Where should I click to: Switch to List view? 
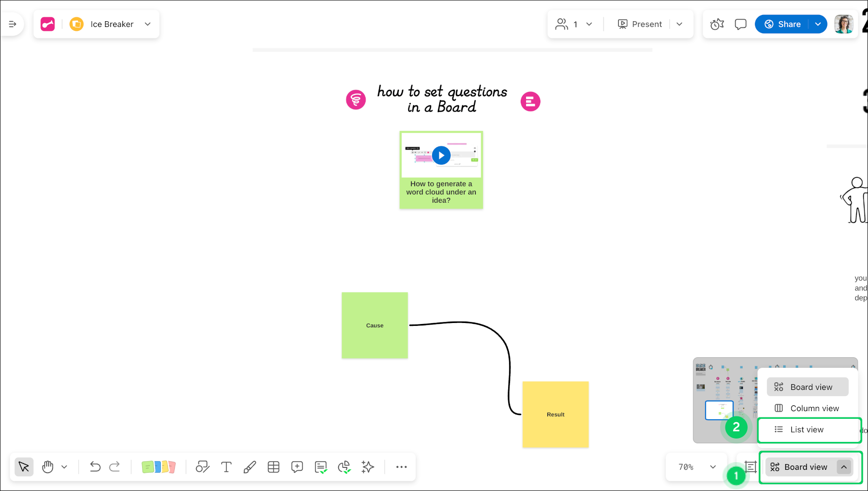(x=807, y=429)
